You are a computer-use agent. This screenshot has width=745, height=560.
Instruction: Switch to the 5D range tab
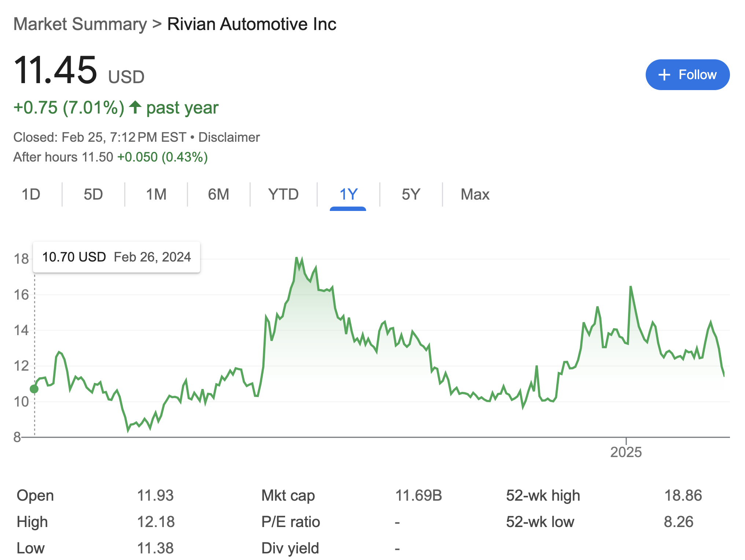pyautogui.click(x=93, y=194)
